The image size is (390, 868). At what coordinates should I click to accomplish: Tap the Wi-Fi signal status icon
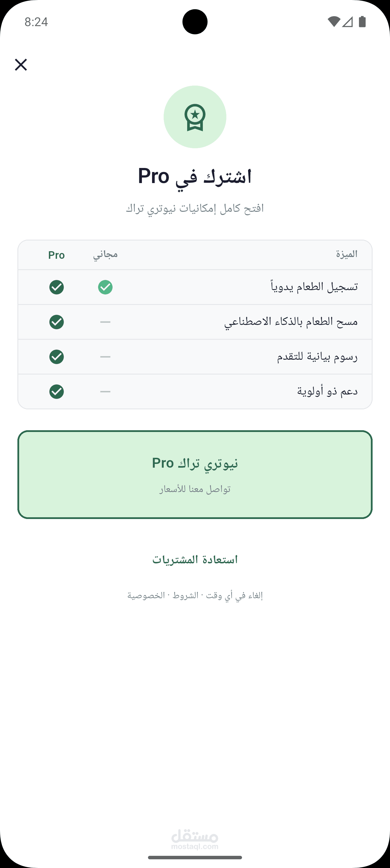point(333,22)
